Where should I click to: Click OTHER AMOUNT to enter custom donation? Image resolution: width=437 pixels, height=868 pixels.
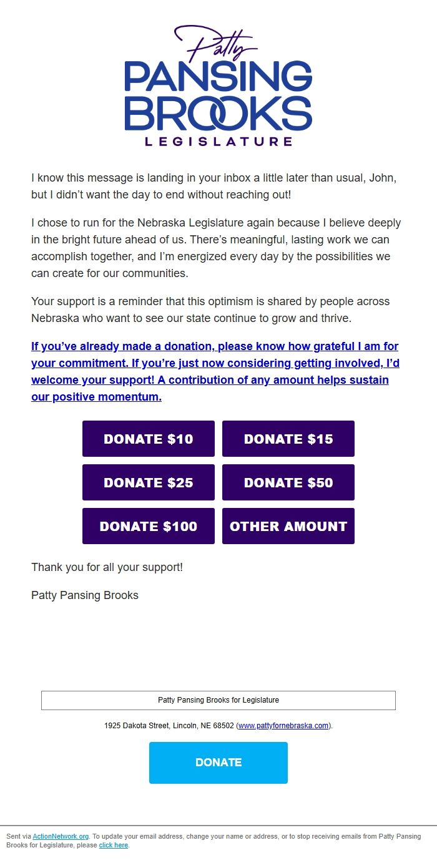[288, 526]
